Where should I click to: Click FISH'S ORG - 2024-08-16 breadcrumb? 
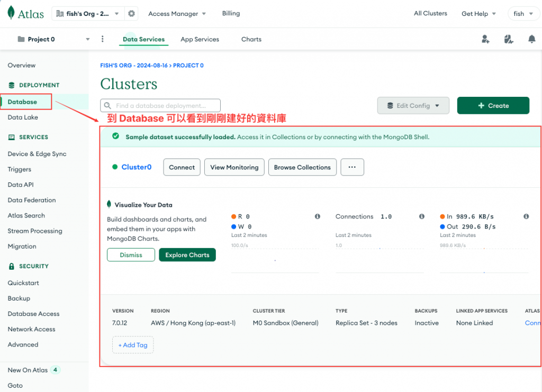pos(134,65)
